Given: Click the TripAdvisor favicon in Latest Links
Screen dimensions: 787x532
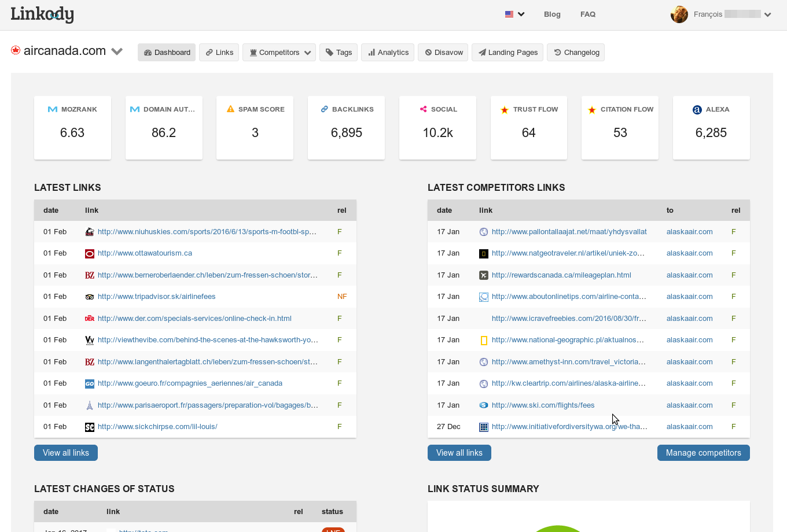Looking at the screenshot, I should point(90,296).
